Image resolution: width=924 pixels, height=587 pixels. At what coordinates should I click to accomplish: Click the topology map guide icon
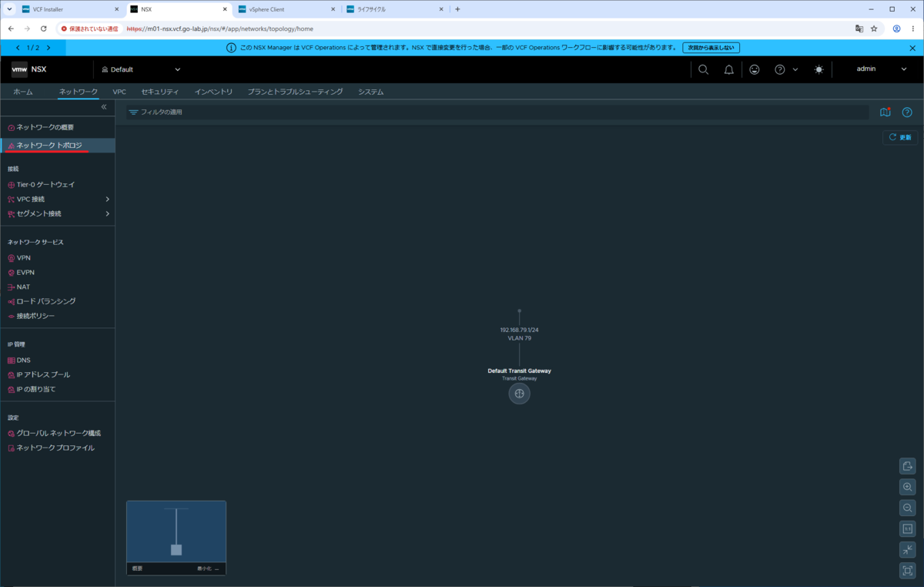point(885,112)
